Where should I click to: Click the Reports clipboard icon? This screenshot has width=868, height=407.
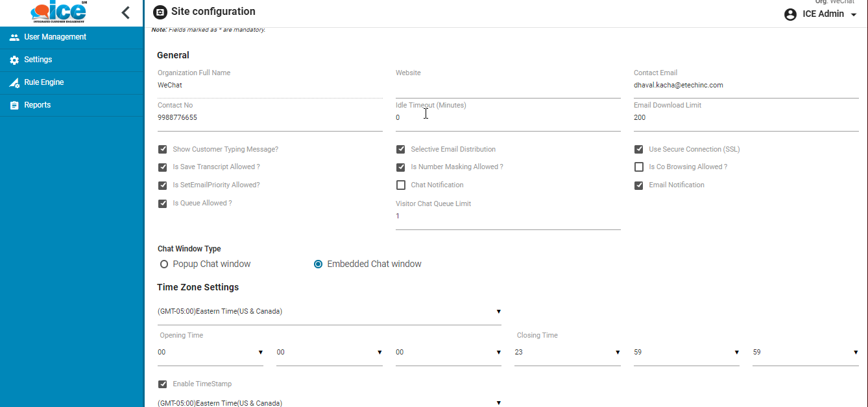[14, 106]
